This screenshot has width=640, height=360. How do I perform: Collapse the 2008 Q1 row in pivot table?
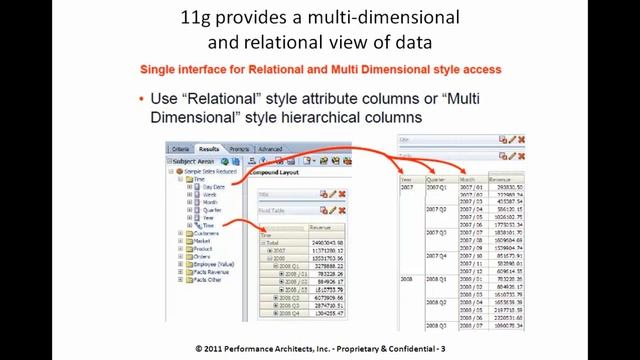coord(276,267)
